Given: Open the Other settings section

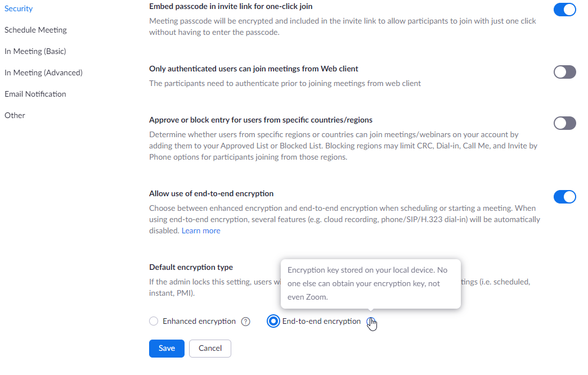Looking at the screenshot, I should [x=15, y=115].
